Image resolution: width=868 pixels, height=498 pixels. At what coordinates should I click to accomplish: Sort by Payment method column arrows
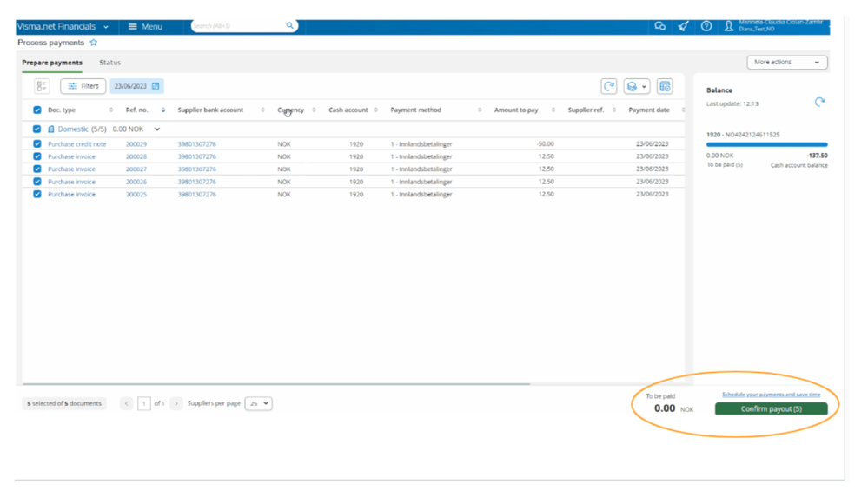point(480,110)
